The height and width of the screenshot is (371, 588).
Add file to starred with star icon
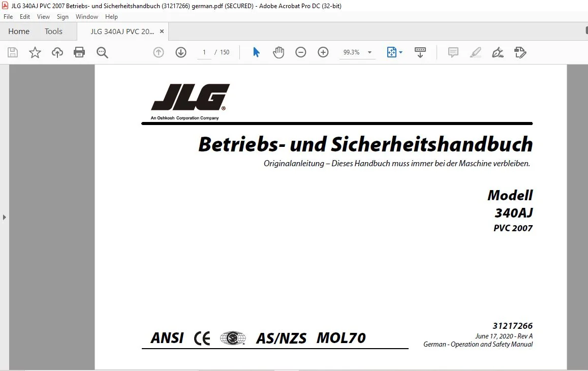tap(35, 52)
